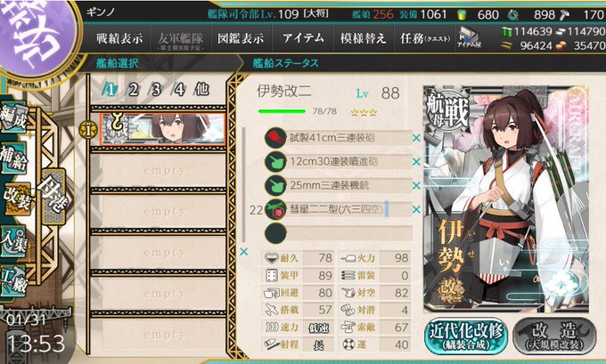The width and height of the screenshot is (606, 364).
Task: Unequip 彗星二二型(六三四空) with its X
Action: pyautogui.click(x=416, y=209)
